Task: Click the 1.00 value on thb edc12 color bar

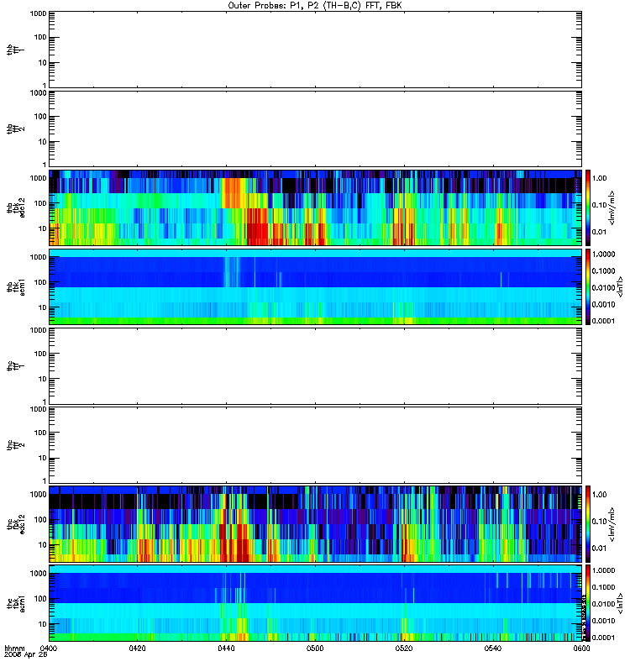Action: (x=599, y=178)
